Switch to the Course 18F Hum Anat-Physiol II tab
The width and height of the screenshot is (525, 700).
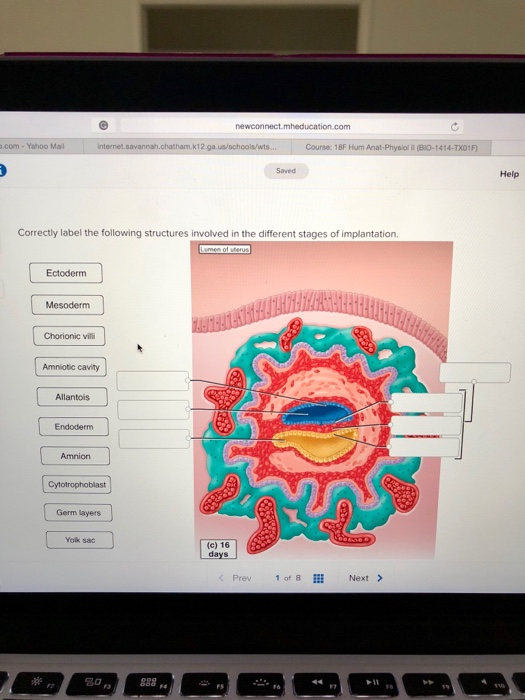pos(391,147)
